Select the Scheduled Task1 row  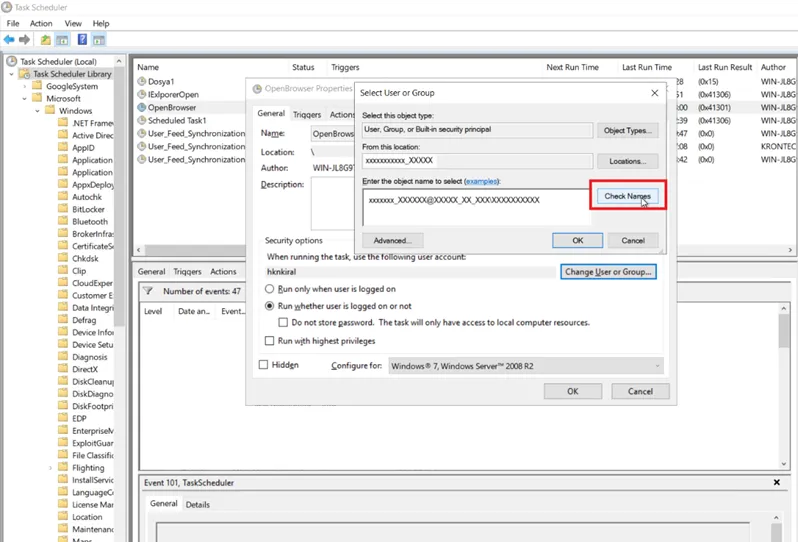(x=177, y=120)
